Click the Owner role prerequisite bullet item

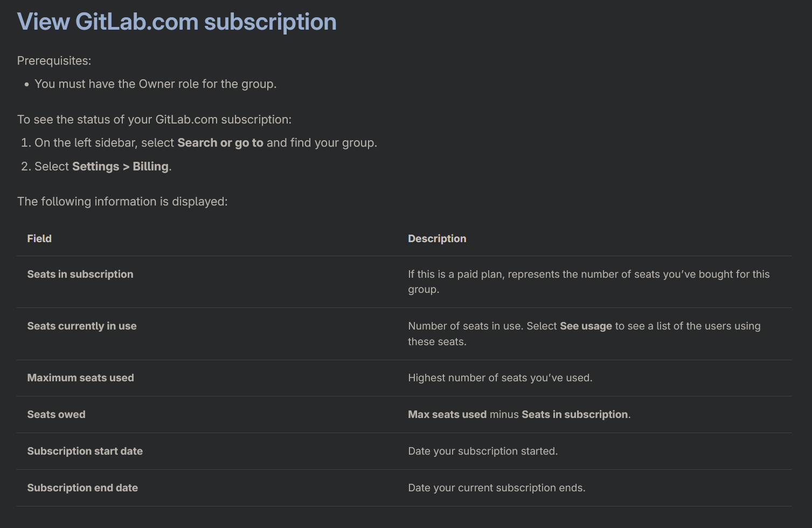click(x=155, y=84)
